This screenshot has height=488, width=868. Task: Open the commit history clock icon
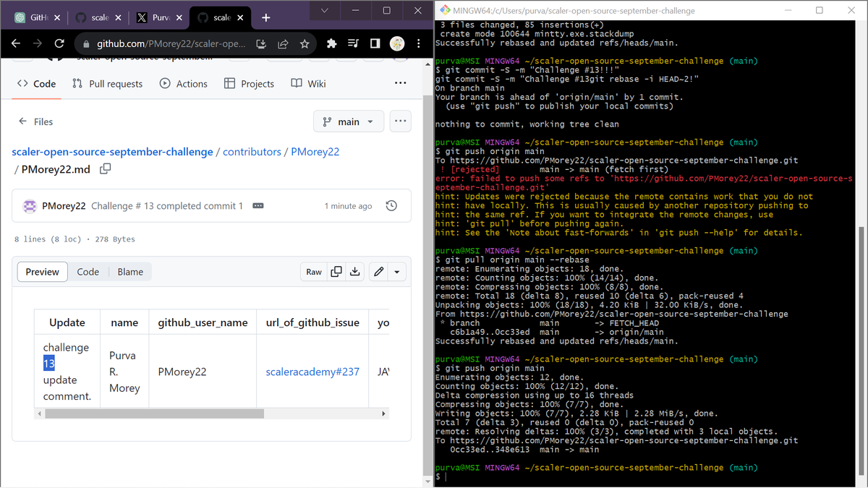pos(391,206)
